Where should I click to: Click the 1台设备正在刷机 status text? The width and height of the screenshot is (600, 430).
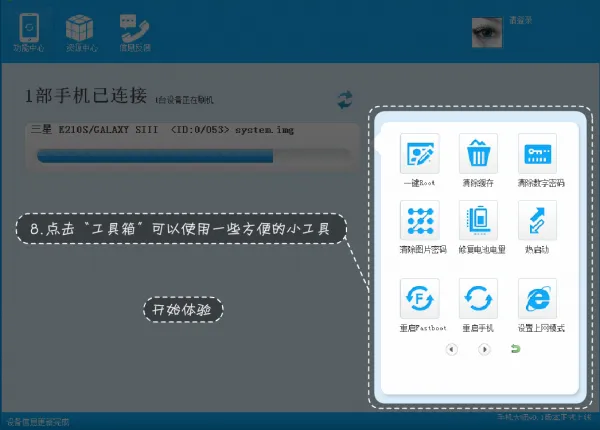click(x=184, y=100)
